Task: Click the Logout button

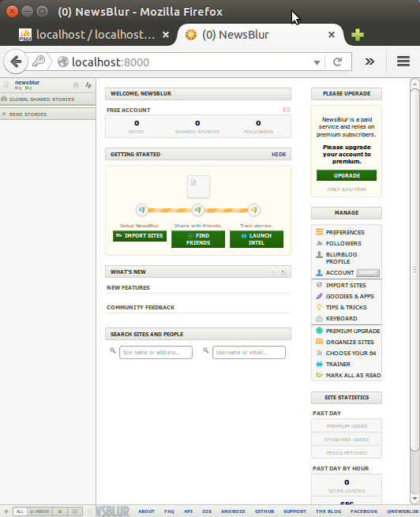Action: pyautogui.click(x=368, y=272)
